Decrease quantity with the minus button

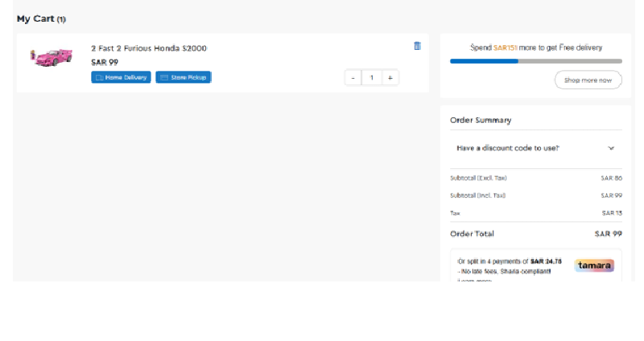coord(353,78)
